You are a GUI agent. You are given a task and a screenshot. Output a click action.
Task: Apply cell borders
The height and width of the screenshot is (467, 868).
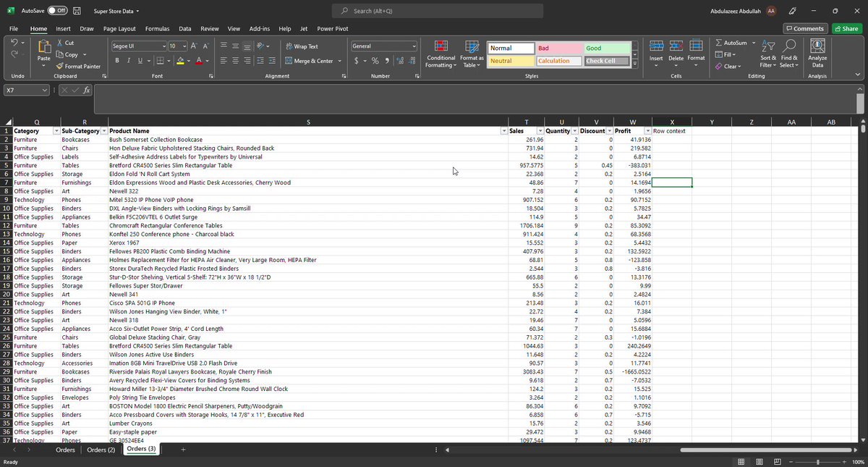pos(160,61)
